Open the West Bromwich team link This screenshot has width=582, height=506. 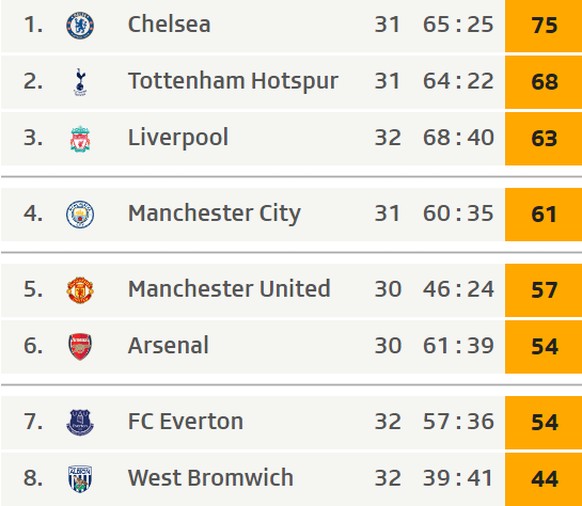click(210, 478)
